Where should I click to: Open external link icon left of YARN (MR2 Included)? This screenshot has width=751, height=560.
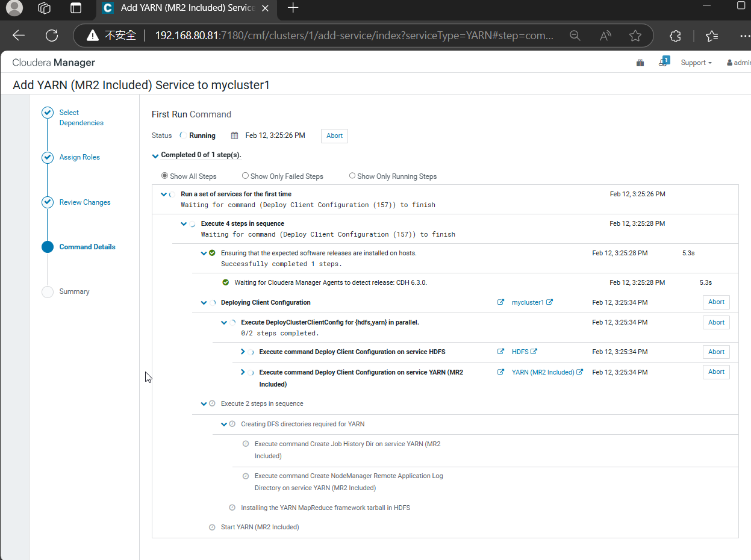click(x=500, y=372)
